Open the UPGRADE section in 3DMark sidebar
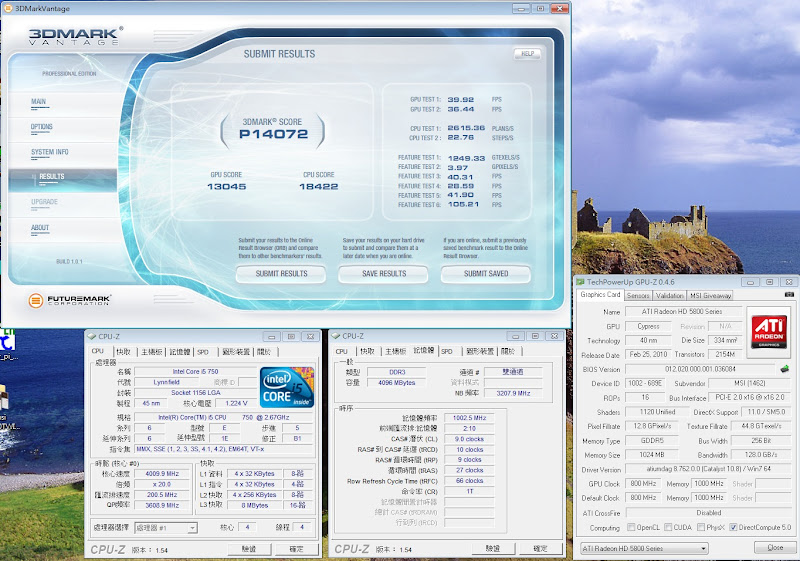Viewport: 800px width, 561px height. 44,202
